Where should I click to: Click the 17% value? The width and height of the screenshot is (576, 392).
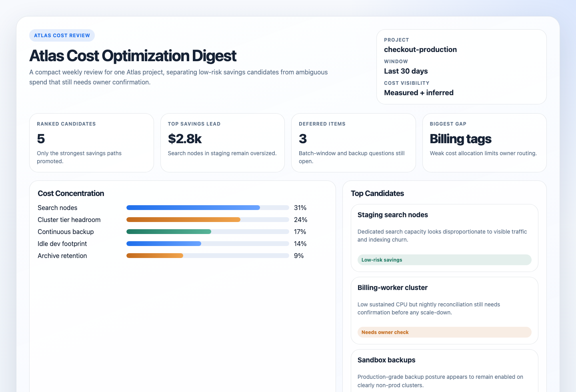[x=300, y=232]
